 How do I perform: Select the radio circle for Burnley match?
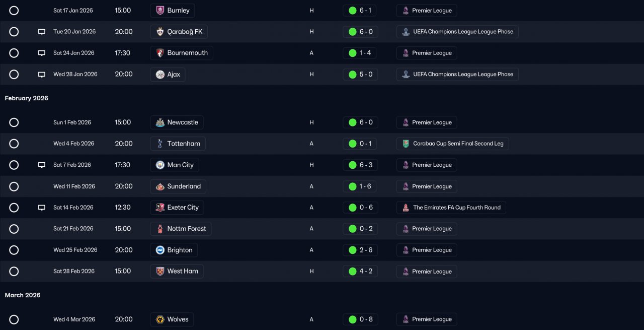pyautogui.click(x=14, y=11)
